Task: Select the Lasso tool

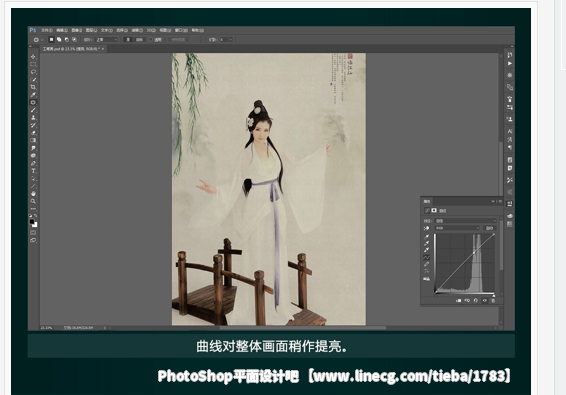Action: coord(33,72)
